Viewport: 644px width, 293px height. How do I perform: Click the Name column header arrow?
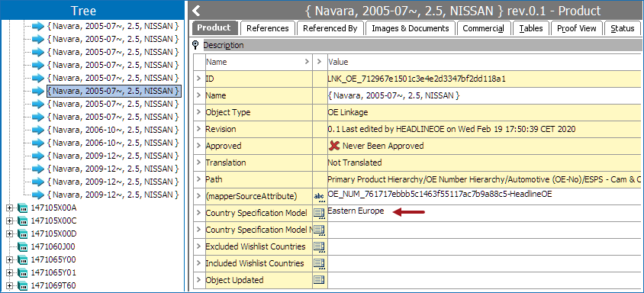(307, 62)
